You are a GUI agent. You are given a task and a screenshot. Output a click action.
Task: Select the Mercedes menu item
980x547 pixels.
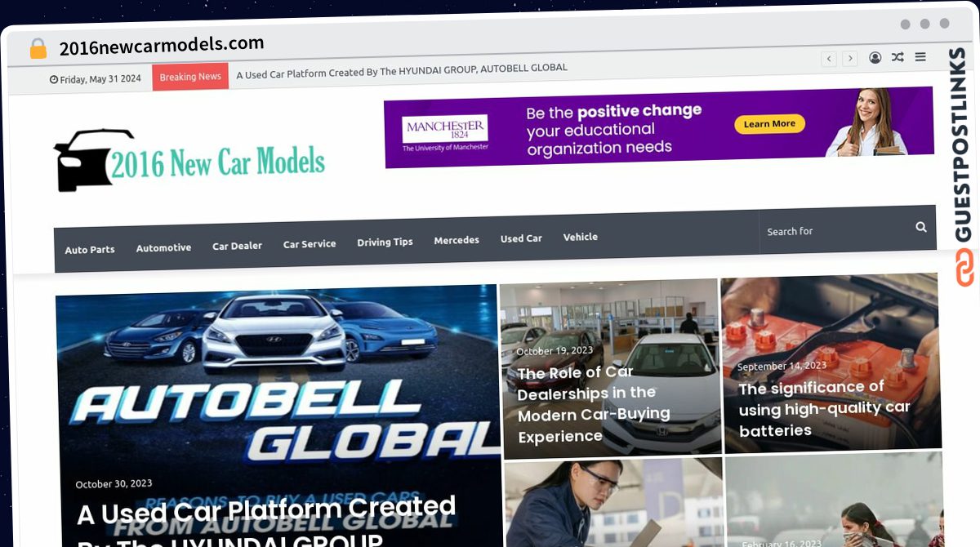click(457, 240)
